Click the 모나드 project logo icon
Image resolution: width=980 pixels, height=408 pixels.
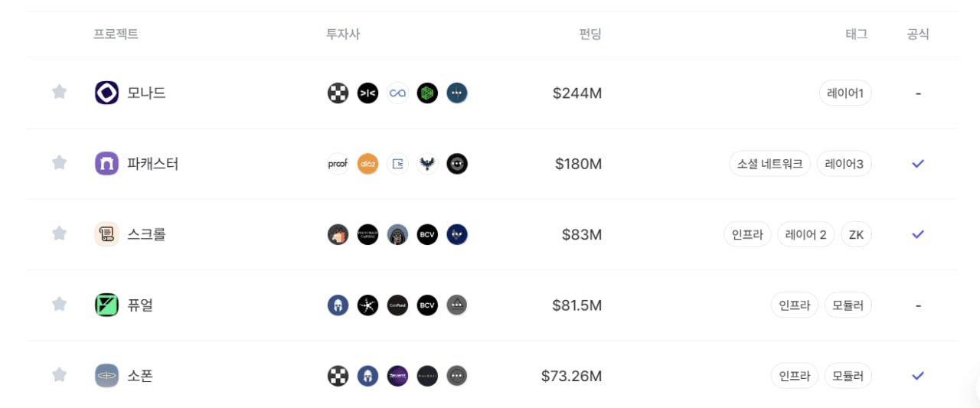click(x=106, y=93)
